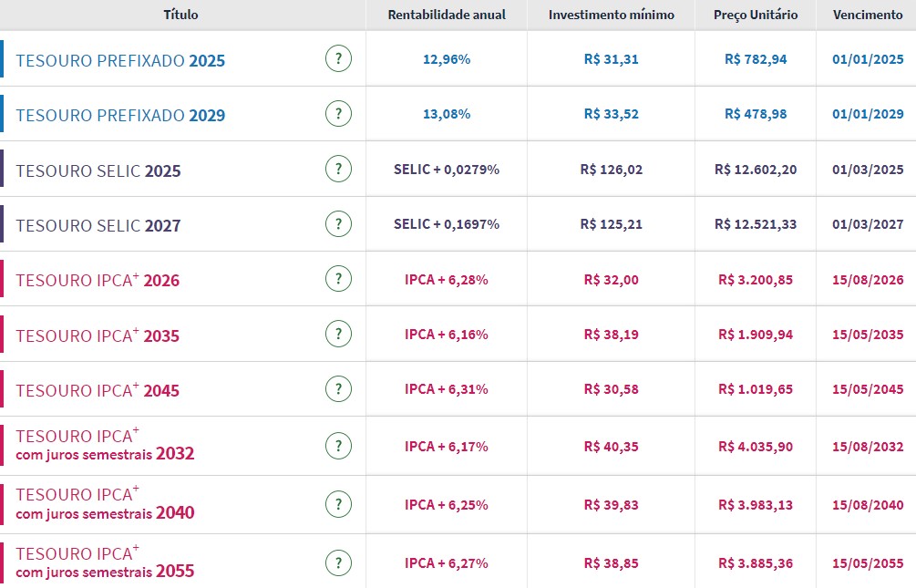Click the SELIC + 0,0279% rate

pos(447,170)
